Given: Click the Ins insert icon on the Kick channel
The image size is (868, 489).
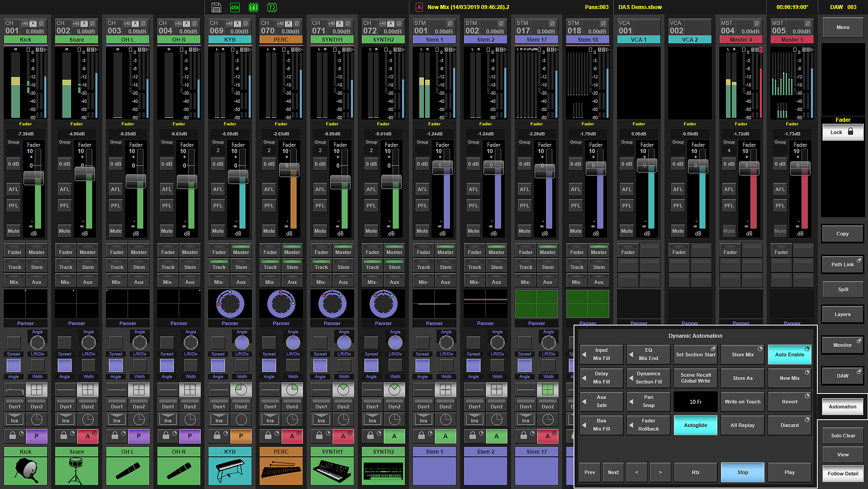Looking at the screenshot, I should [x=14, y=420].
